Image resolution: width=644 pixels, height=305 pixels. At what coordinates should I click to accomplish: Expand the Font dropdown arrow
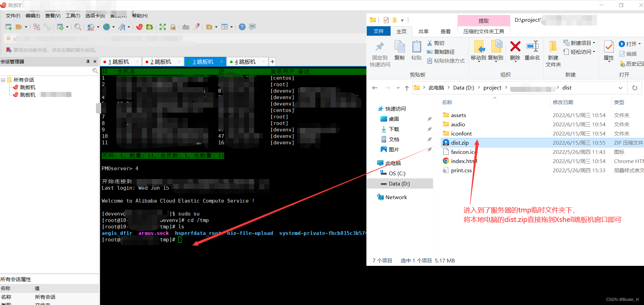pyautogui.click(x=129, y=27)
